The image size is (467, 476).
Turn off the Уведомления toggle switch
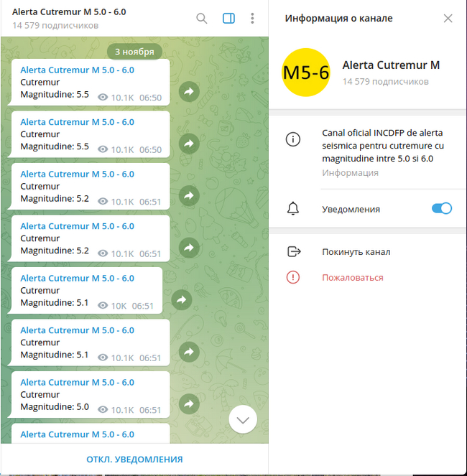click(441, 208)
